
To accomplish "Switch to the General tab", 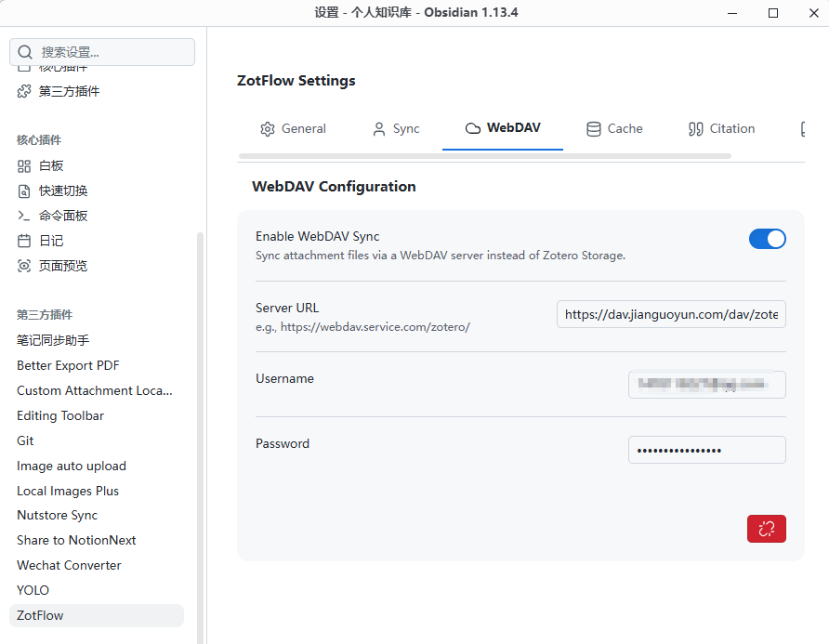I will tap(293, 129).
